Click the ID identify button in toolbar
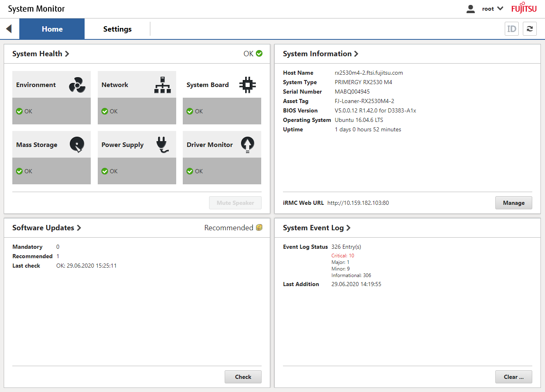The width and height of the screenshot is (545, 392). click(x=511, y=29)
